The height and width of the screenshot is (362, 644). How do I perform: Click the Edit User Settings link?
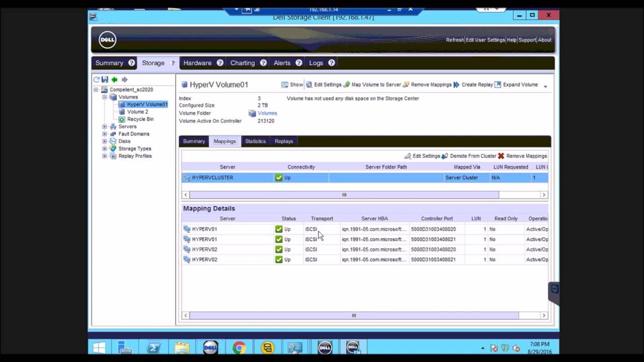pos(485,40)
